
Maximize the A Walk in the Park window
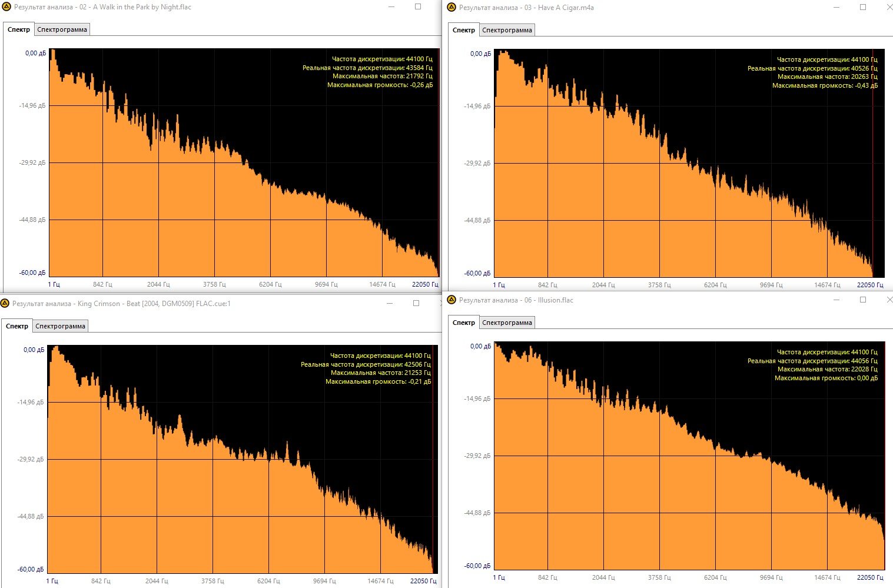click(x=418, y=7)
